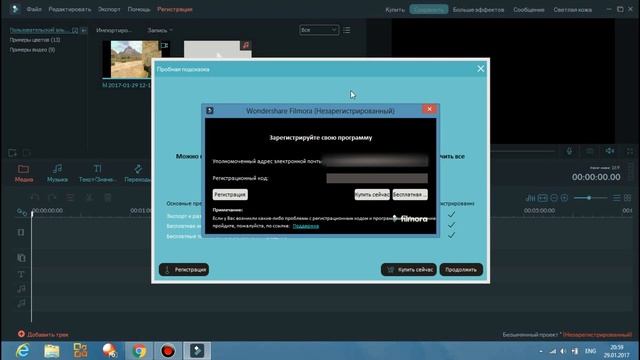
Task: Open the red Регистрация menu item
Action: (x=175, y=9)
